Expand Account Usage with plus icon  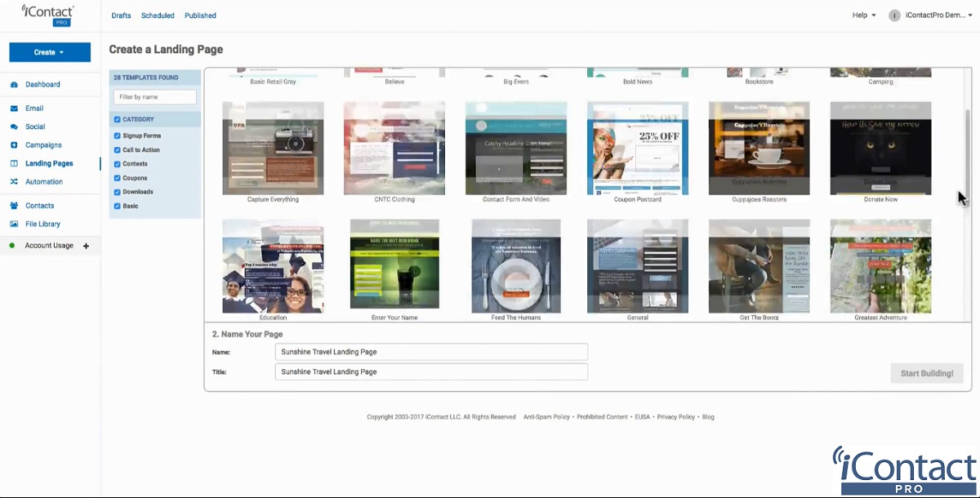coord(87,246)
